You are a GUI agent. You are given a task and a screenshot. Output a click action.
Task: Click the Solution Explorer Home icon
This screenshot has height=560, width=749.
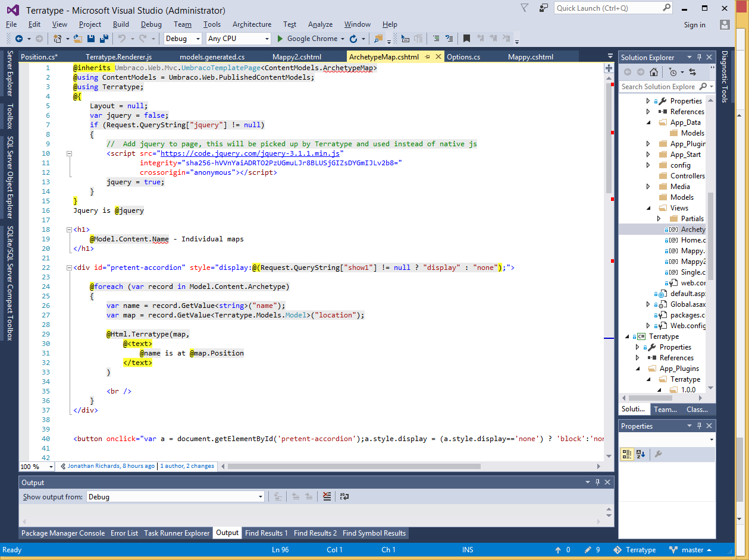(x=654, y=72)
